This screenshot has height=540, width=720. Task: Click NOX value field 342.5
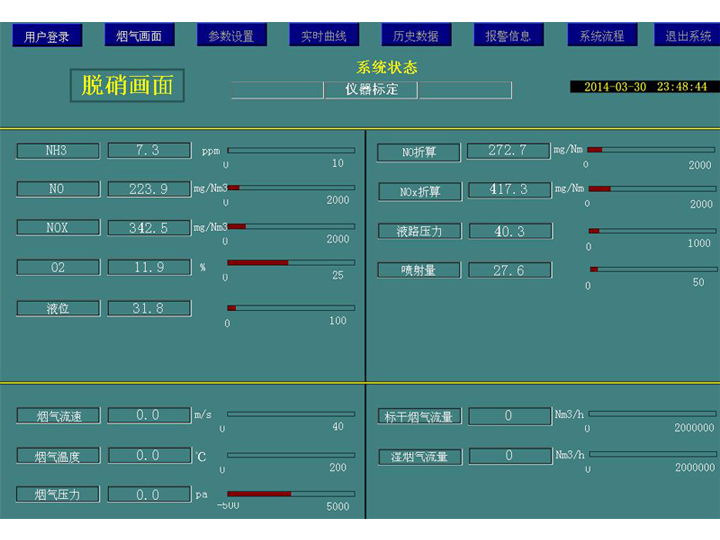pos(149,227)
